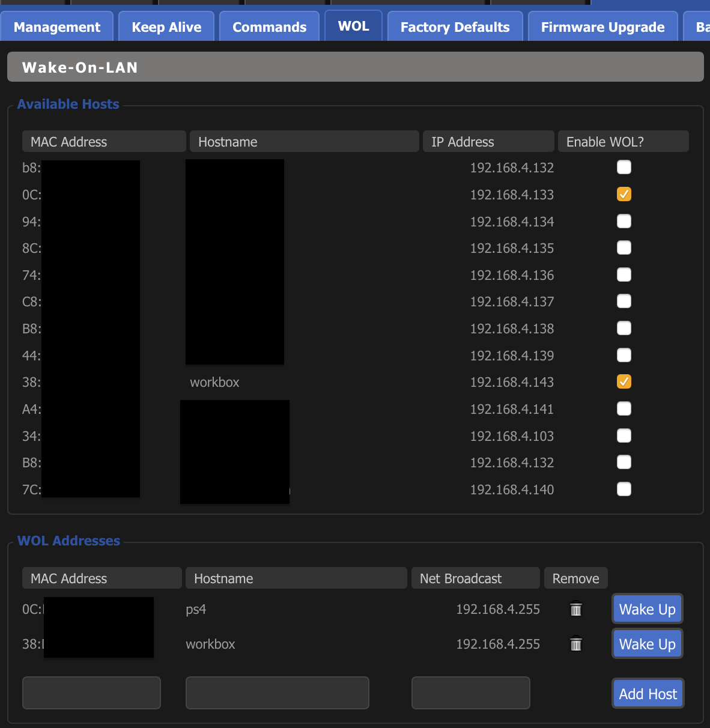Click the new Hostname input field

pyautogui.click(x=277, y=693)
